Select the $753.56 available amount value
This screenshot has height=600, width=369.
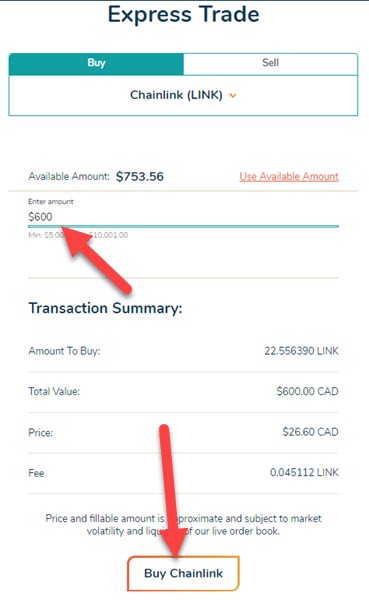pos(140,176)
